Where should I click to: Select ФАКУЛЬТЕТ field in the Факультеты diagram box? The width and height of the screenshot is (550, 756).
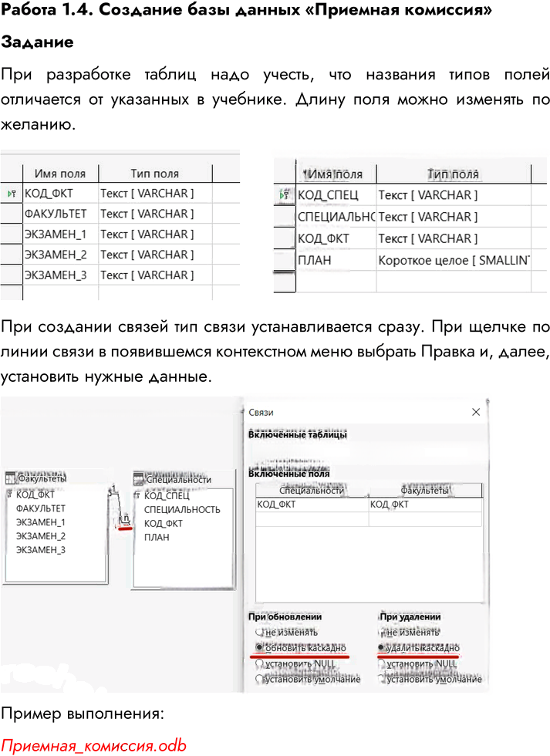pos(40,508)
